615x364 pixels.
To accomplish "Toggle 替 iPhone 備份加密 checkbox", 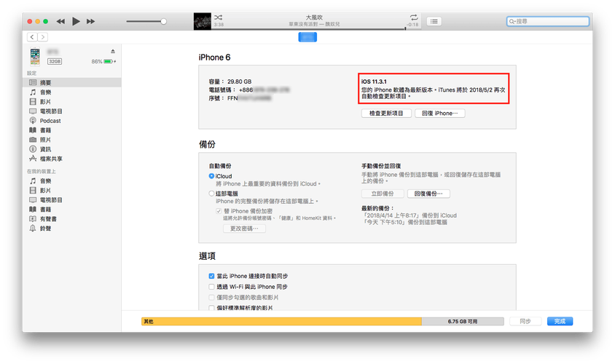I will point(219,211).
